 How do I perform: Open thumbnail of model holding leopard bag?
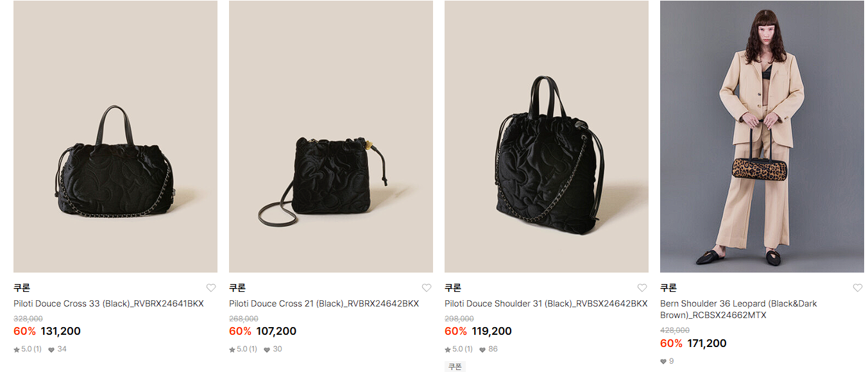pyautogui.click(x=762, y=137)
